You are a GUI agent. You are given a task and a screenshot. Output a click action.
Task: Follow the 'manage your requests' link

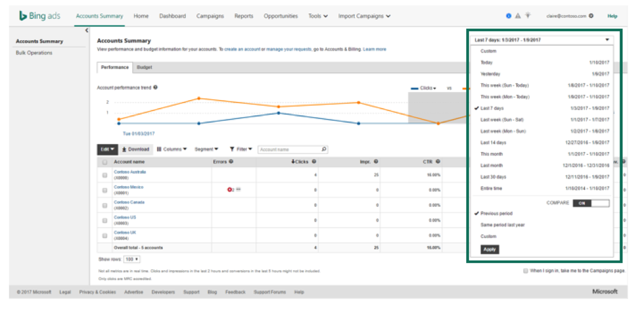[x=289, y=49]
